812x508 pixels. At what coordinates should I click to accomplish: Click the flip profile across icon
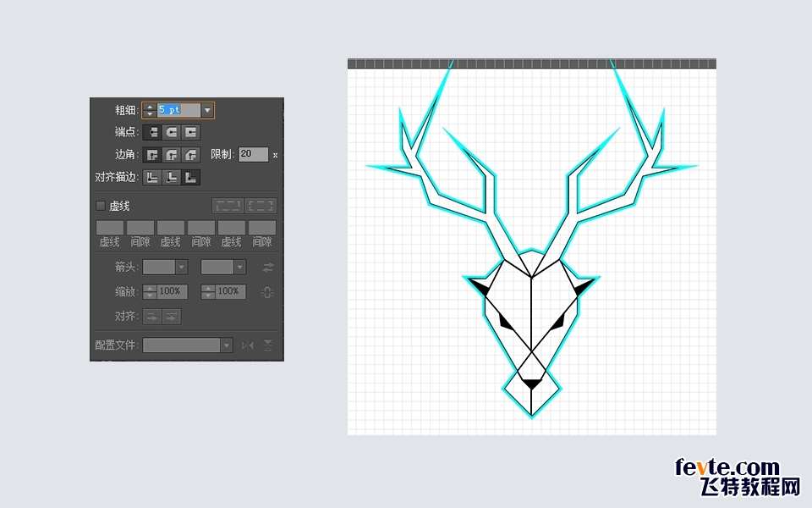pyautogui.click(x=268, y=345)
